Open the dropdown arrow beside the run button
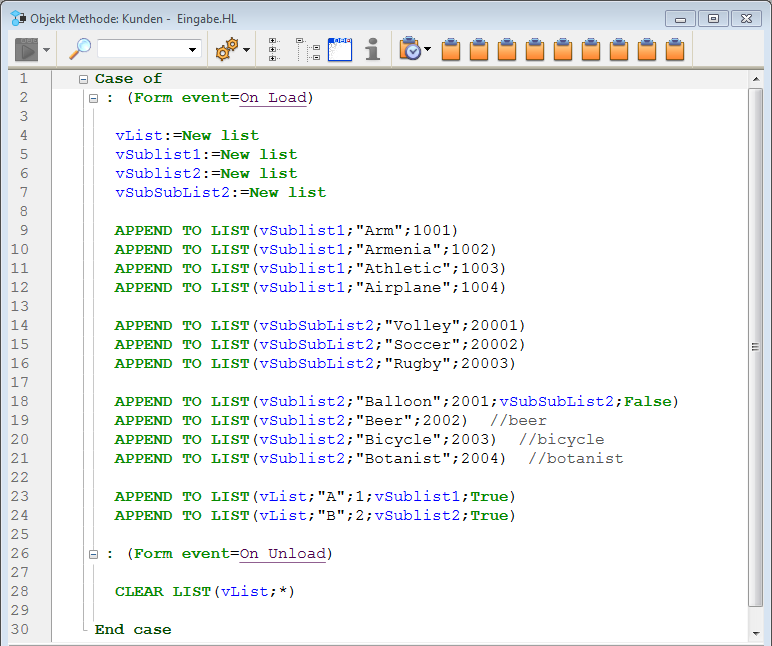Screen dimensions: 772x646 click(47, 50)
